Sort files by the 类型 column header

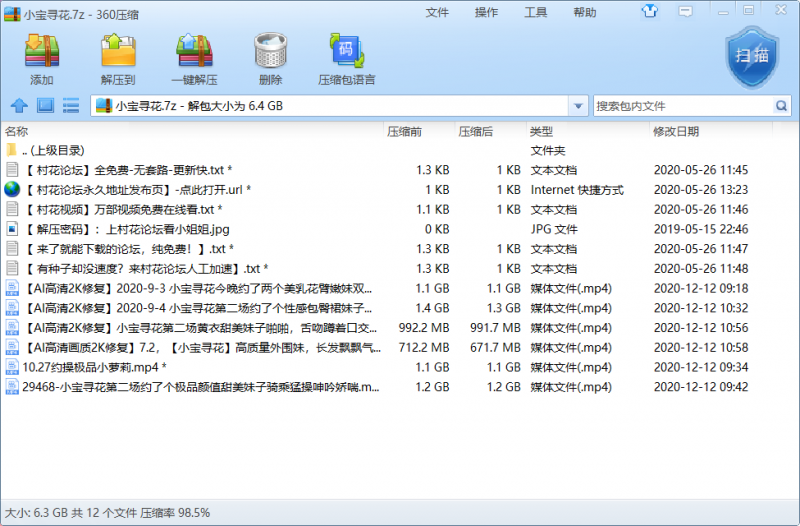coord(541,131)
